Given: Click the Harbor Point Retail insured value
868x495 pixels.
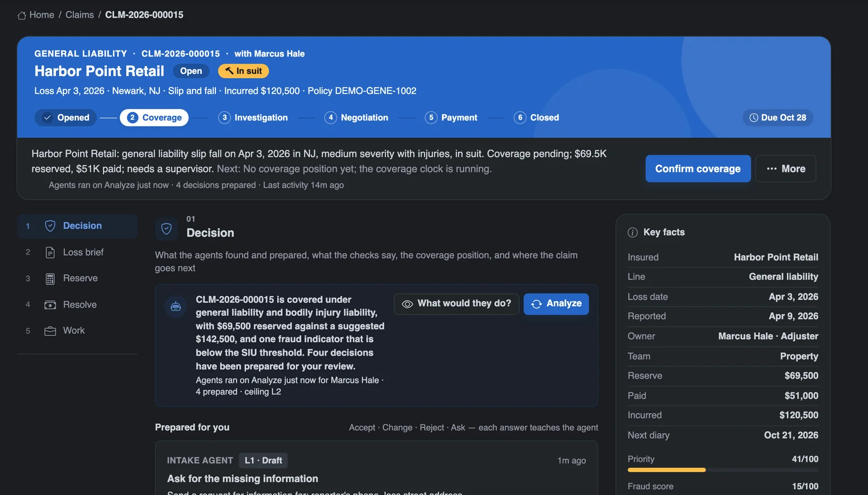Looking at the screenshot, I should click(x=776, y=257).
